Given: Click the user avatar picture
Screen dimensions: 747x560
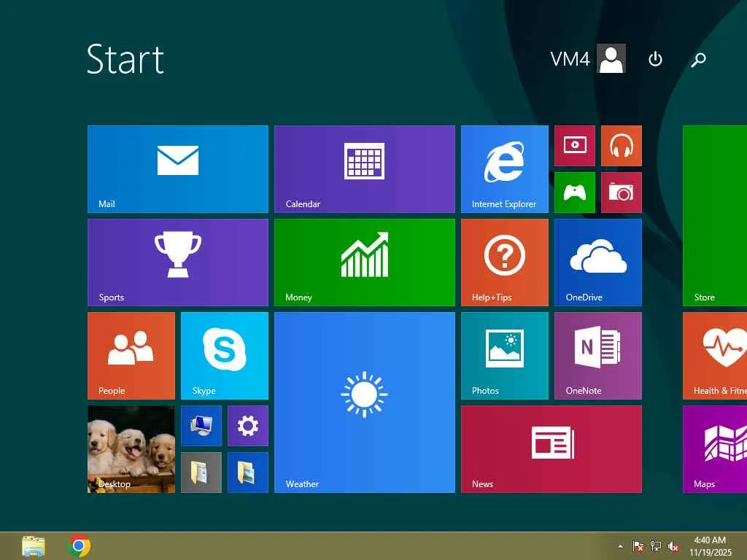Looking at the screenshot, I should [x=611, y=58].
